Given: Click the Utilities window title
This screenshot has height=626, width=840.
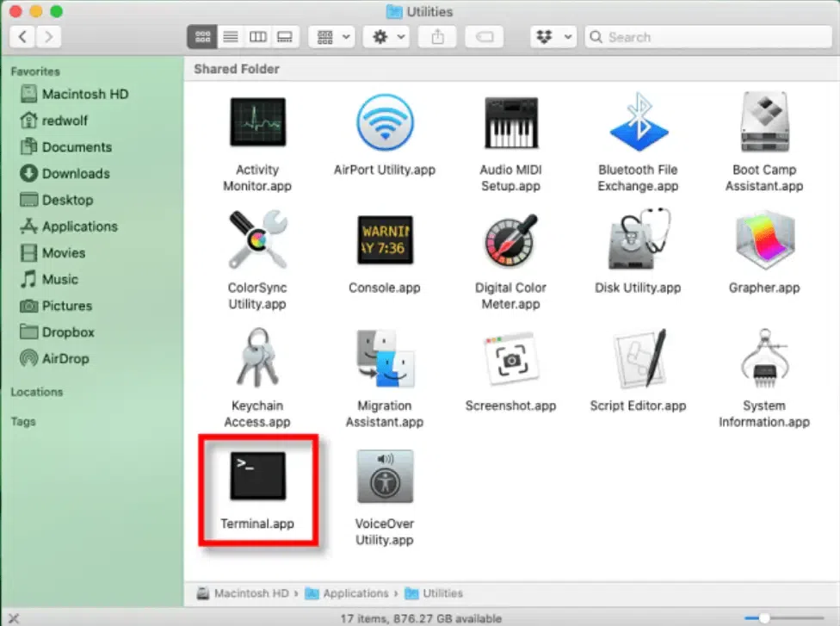Looking at the screenshot, I should pyautogui.click(x=429, y=12).
